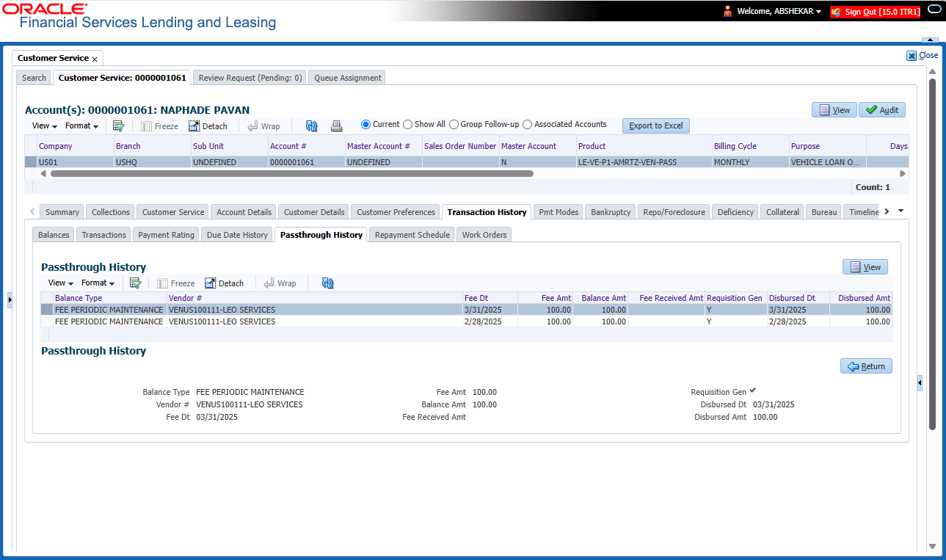This screenshot has height=560, width=946.
Task: Open the Review Request (Pending: 0) tab
Action: (250, 78)
